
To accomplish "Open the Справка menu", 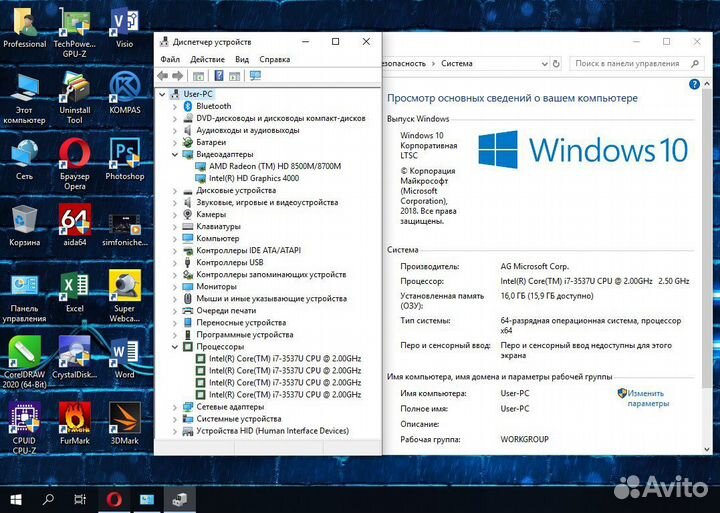I will (275, 59).
